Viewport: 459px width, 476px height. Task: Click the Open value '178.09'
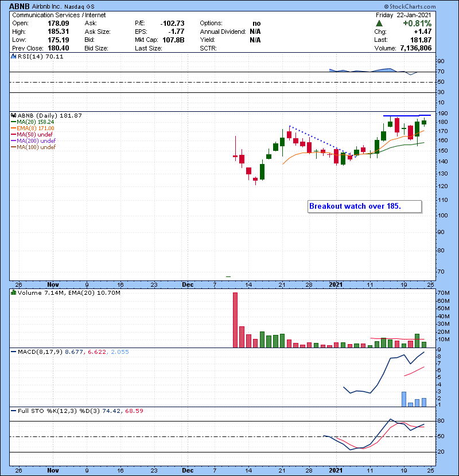coord(59,24)
